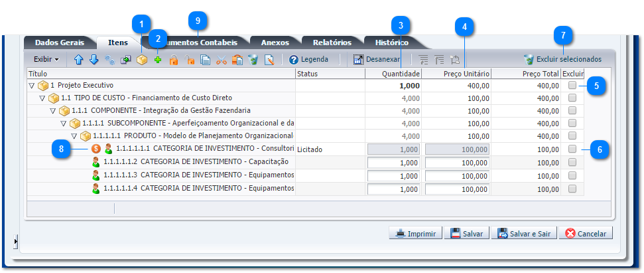Image resolution: width=644 pixels, height=273 pixels.
Task: Collapse the 1.1.1.1.1 PRODUTO node
Action: [74, 136]
